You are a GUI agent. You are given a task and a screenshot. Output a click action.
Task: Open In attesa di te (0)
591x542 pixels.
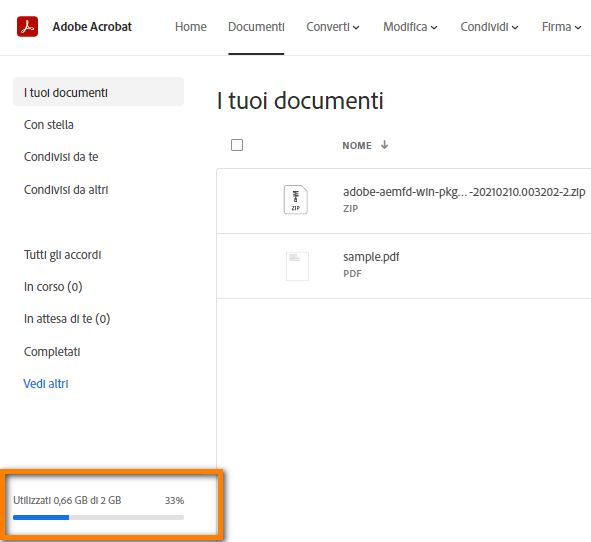click(x=67, y=319)
